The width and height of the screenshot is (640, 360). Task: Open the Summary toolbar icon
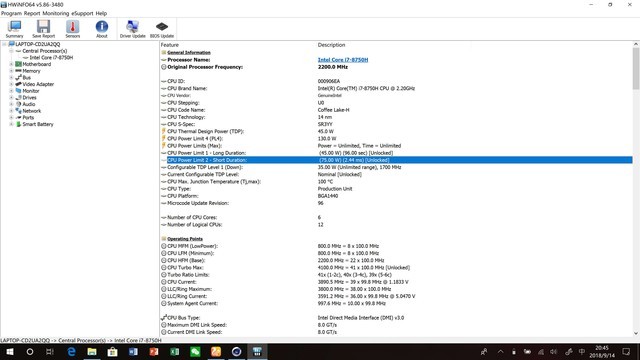coord(14,29)
